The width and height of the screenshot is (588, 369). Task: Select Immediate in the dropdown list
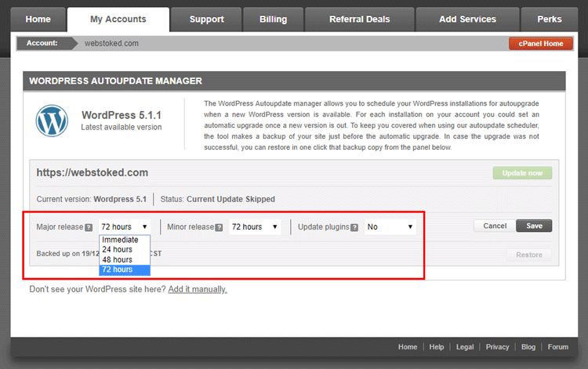pyautogui.click(x=125, y=240)
